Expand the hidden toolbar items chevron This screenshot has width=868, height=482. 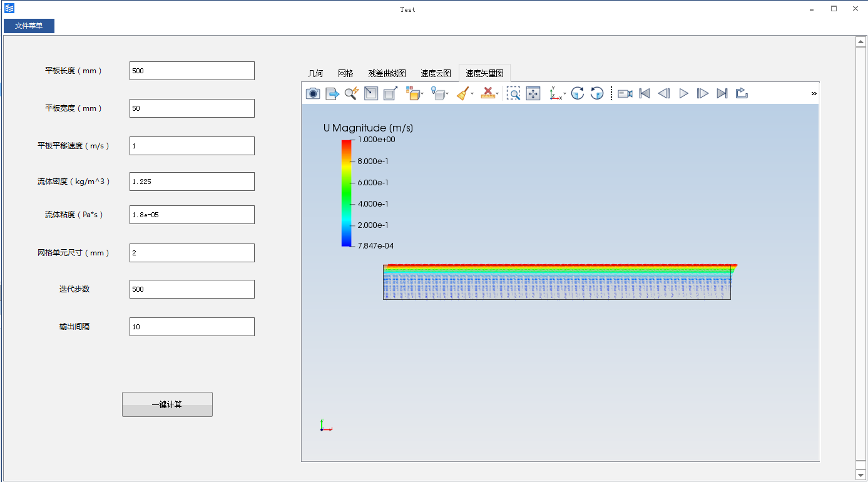tap(814, 93)
